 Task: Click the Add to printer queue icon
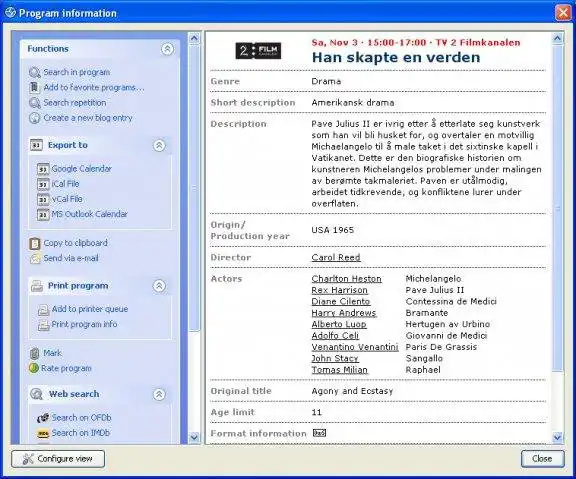coord(43,310)
